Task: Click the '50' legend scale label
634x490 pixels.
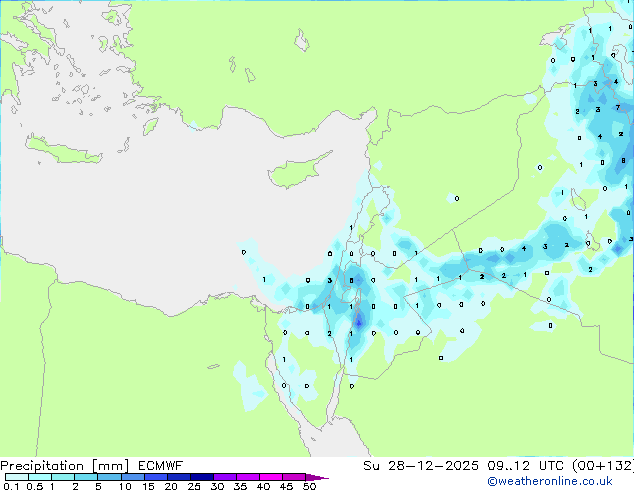Action: pyautogui.click(x=309, y=486)
